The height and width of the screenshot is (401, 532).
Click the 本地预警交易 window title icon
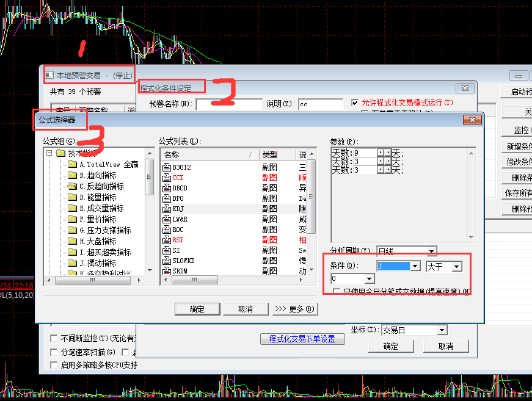(x=49, y=75)
